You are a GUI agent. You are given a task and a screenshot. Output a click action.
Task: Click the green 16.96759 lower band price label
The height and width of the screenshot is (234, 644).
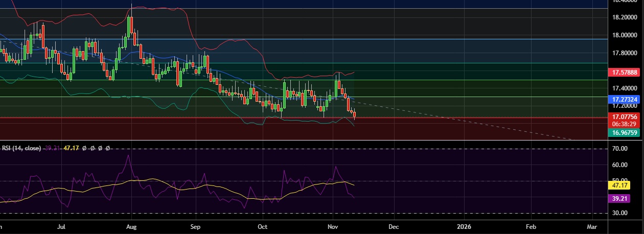[624, 132]
